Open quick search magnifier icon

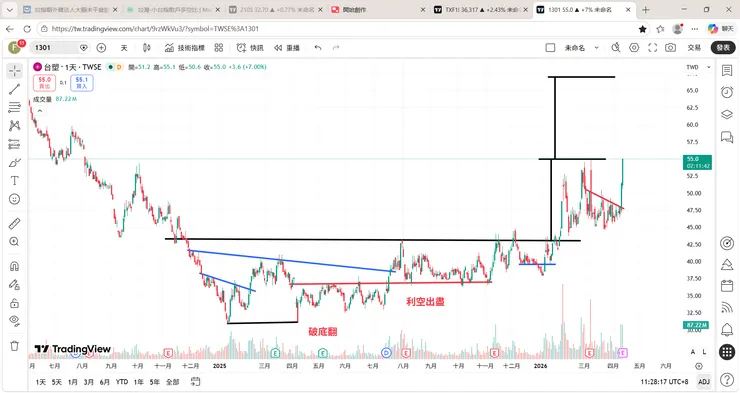click(616, 48)
